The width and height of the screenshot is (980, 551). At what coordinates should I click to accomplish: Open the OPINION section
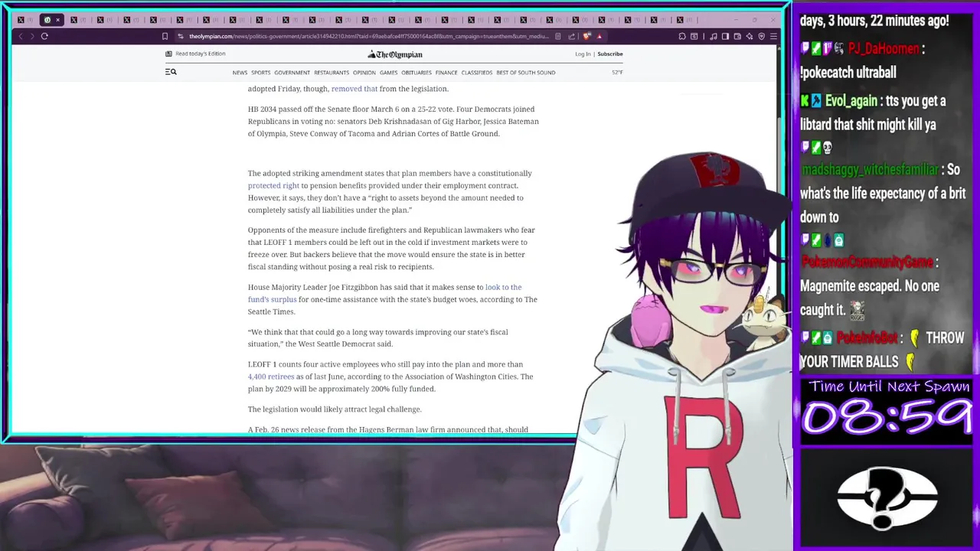(x=364, y=73)
